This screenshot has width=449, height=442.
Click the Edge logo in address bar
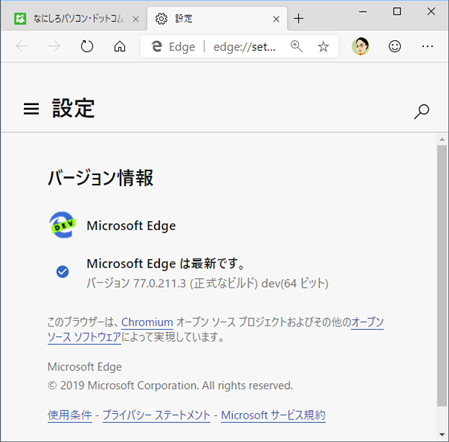pos(157,47)
